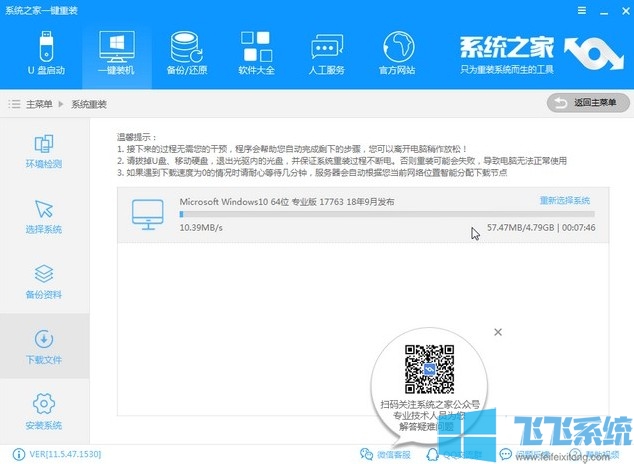Click the 系统之家 logo banner
Screen dimensions: 634x464
point(542,54)
